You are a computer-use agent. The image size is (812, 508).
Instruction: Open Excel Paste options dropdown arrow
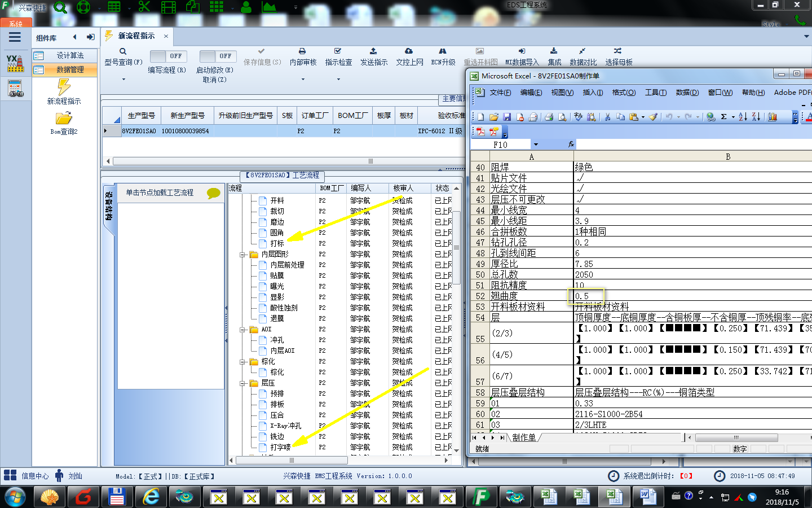click(x=643, y=117)
